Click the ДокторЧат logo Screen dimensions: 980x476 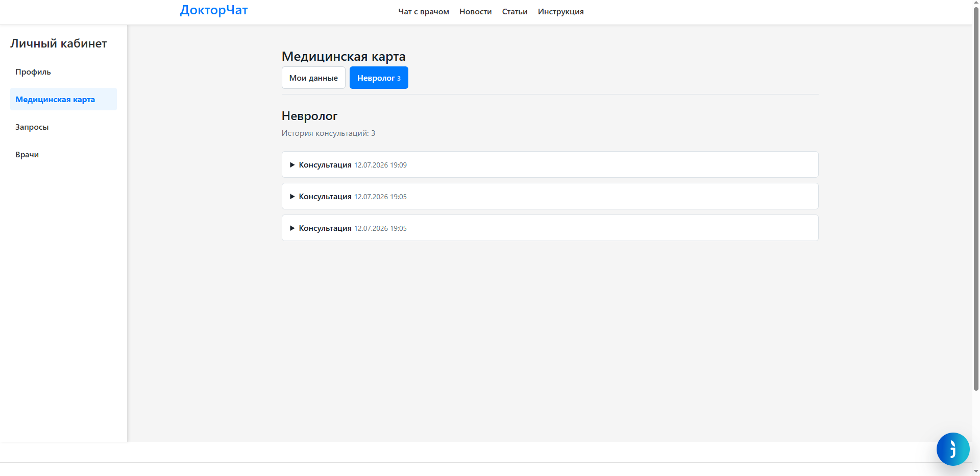pyautogui.click(x=214, y=10)
